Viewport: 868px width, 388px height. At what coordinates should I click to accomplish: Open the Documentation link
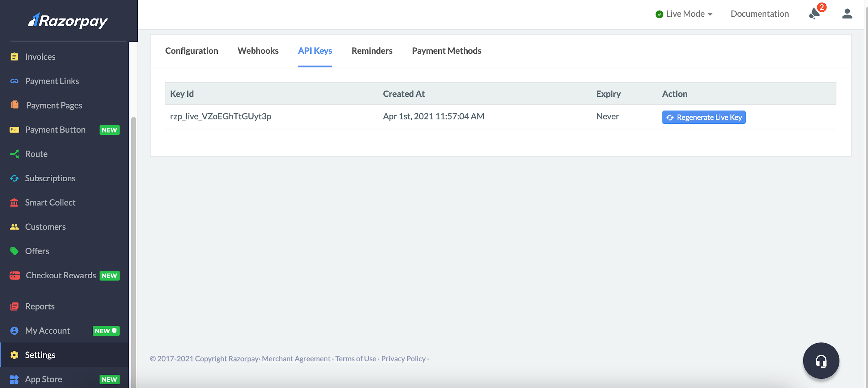pos(759,14)
